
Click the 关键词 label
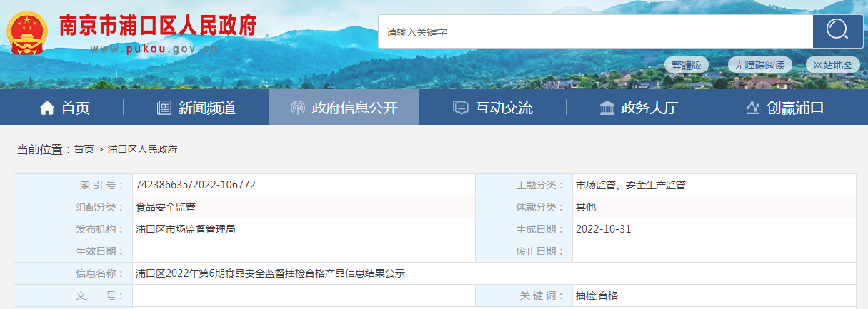click(542, 295)
